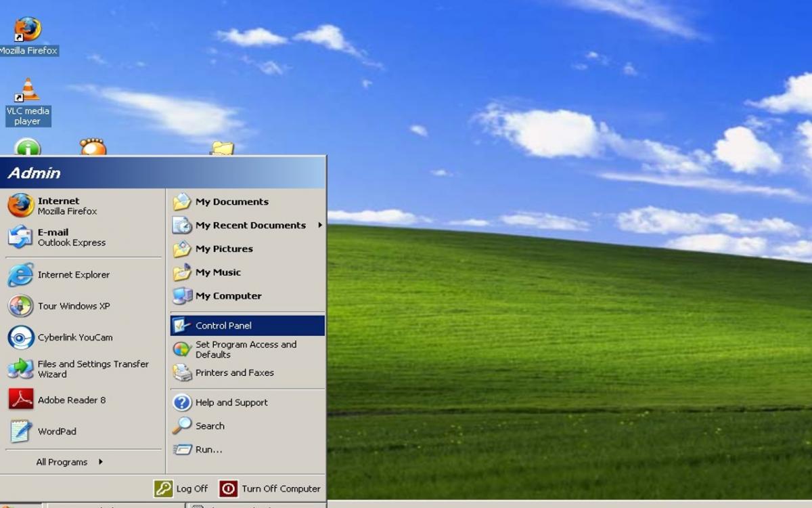812x508 pixels.
Task: Launch WordPad from the Start menu
Action: (84, 431)
